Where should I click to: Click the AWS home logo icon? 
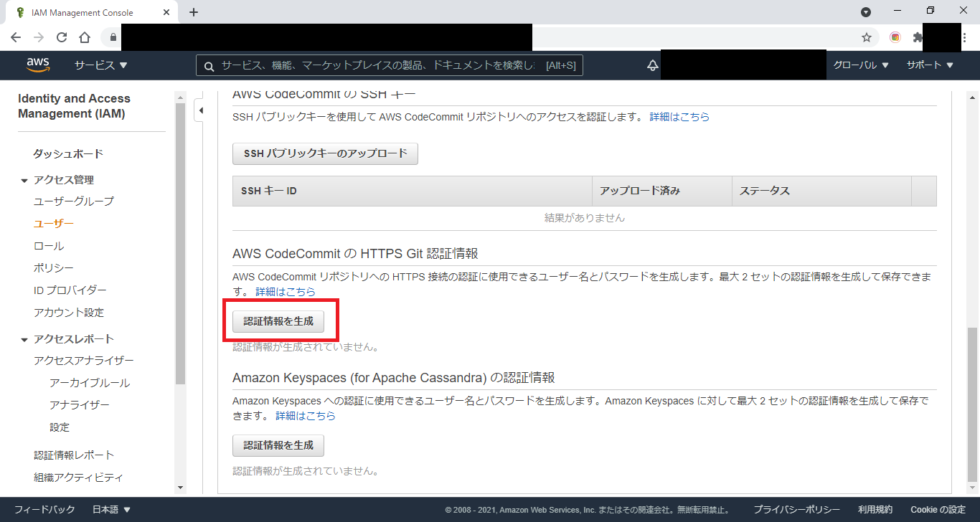37,65
